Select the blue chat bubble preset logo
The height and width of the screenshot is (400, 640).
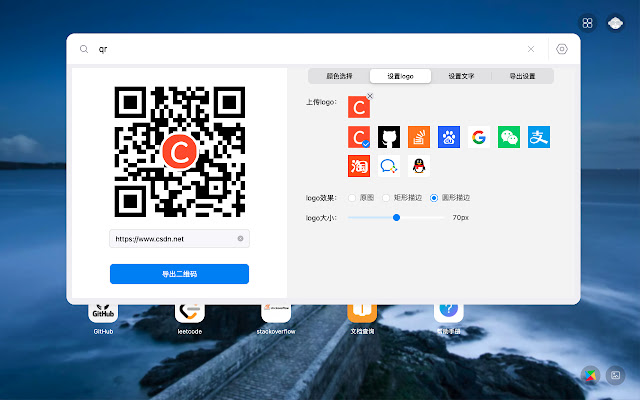[389, 166]
